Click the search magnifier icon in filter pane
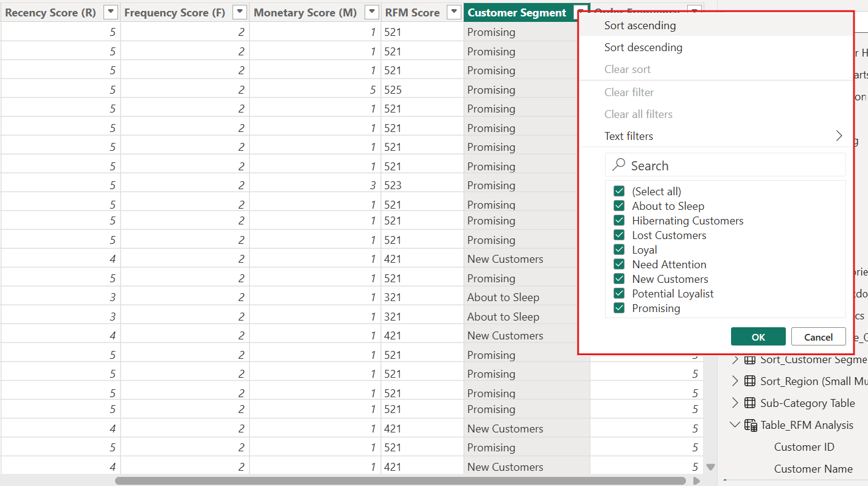This screenshot has height=486, width=868. tap(619, 165)
